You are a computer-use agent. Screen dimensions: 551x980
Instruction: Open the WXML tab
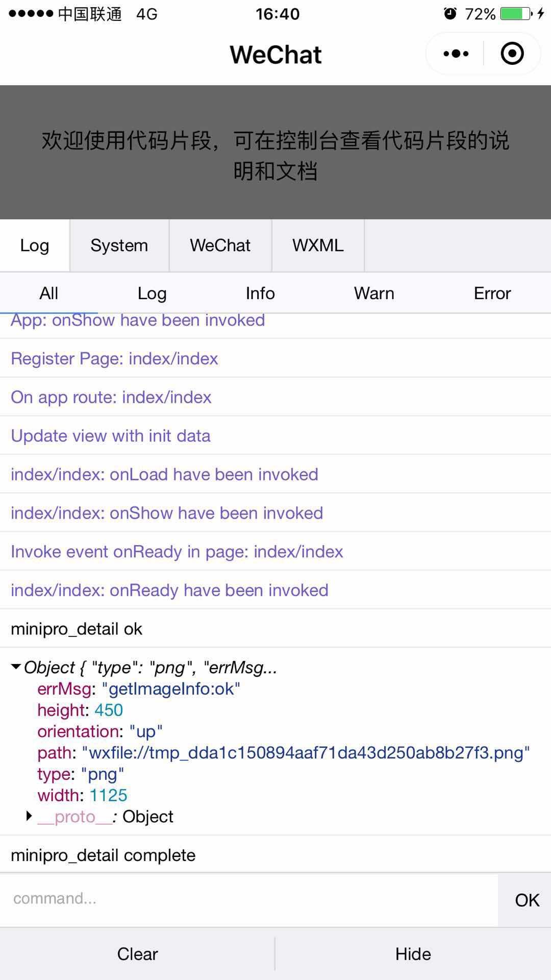coord(318,246)
